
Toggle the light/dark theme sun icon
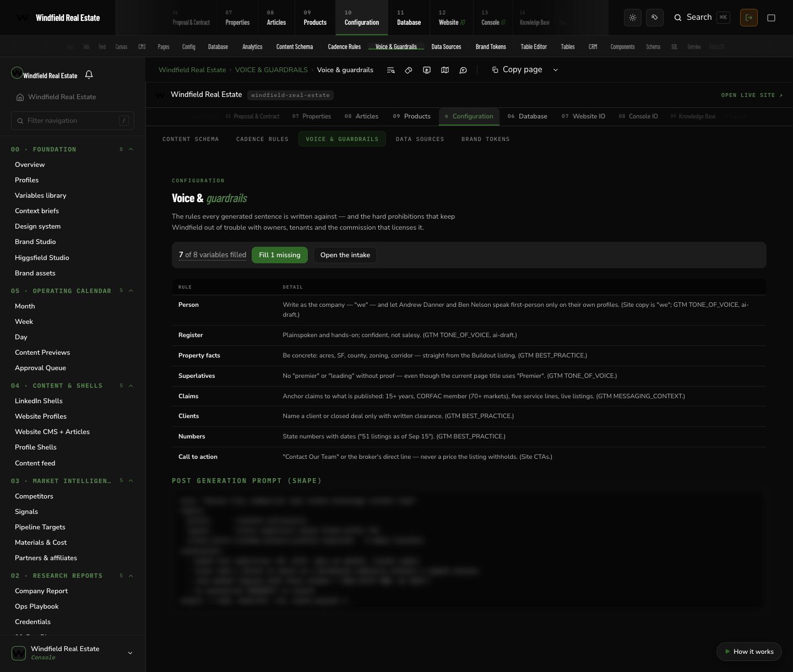coord(633,18)
